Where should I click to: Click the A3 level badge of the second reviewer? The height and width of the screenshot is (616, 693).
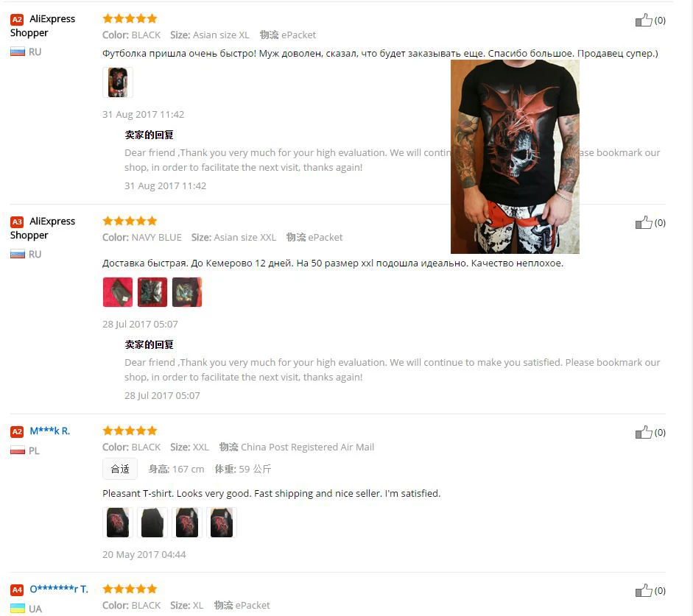17,222
